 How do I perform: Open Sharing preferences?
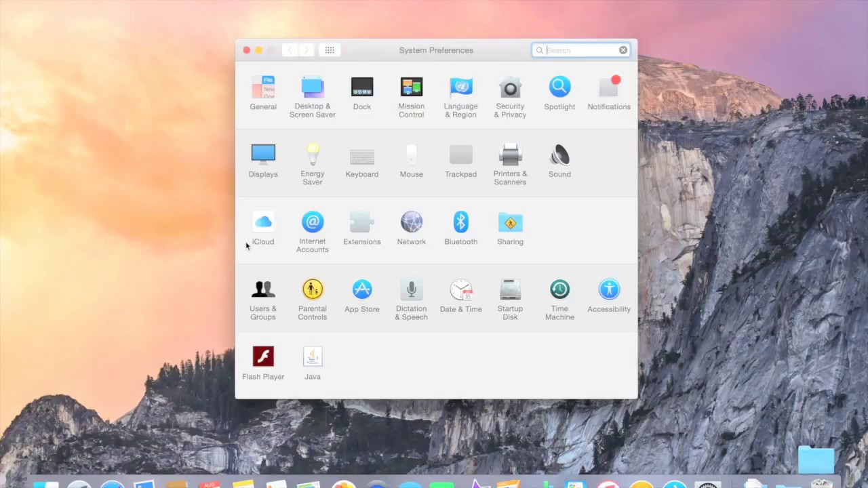510,228
